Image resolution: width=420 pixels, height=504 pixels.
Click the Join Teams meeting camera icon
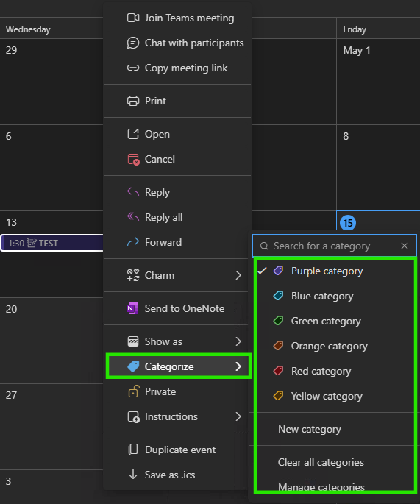(x=132, y=18)
